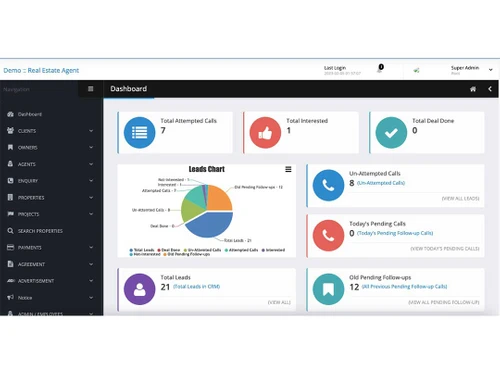This screenshot has height=375, width=500.
Task: Click the icon beside Super Admin
Action: pos(416,70)
